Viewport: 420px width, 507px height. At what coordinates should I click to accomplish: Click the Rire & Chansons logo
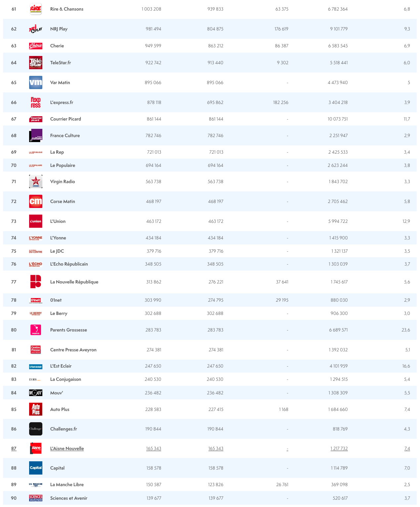click(36, 9)
